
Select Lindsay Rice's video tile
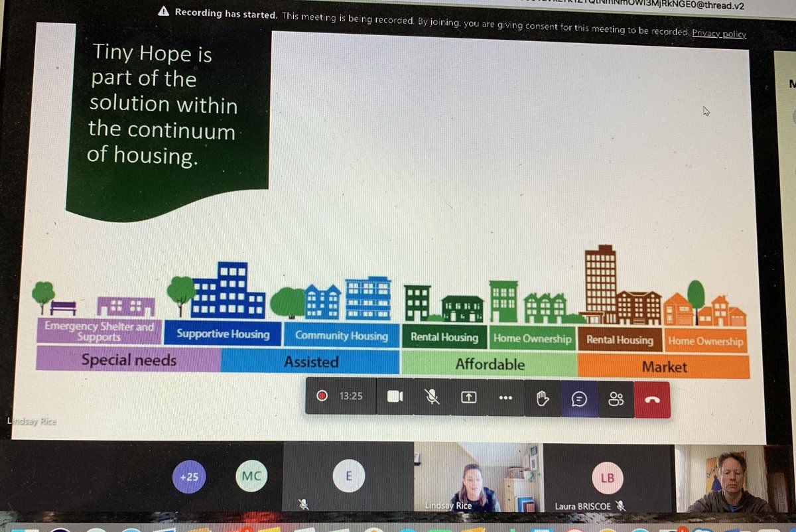pos(479,477)
